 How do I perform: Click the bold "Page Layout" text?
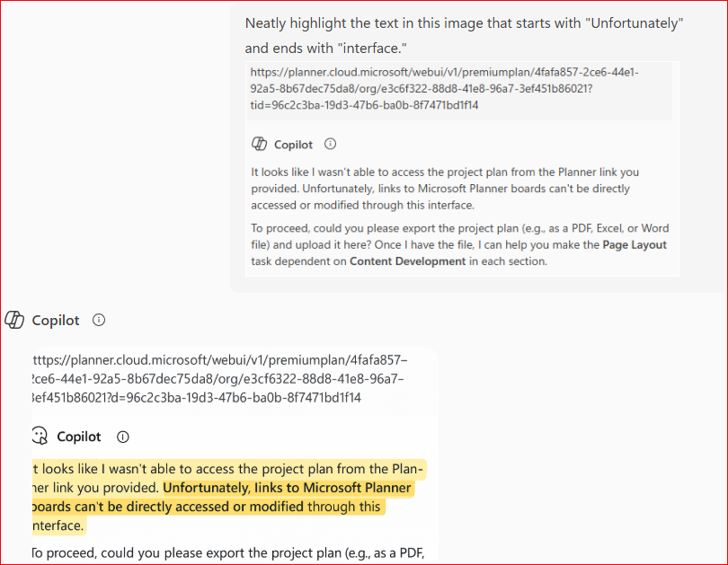click(635, 245)
